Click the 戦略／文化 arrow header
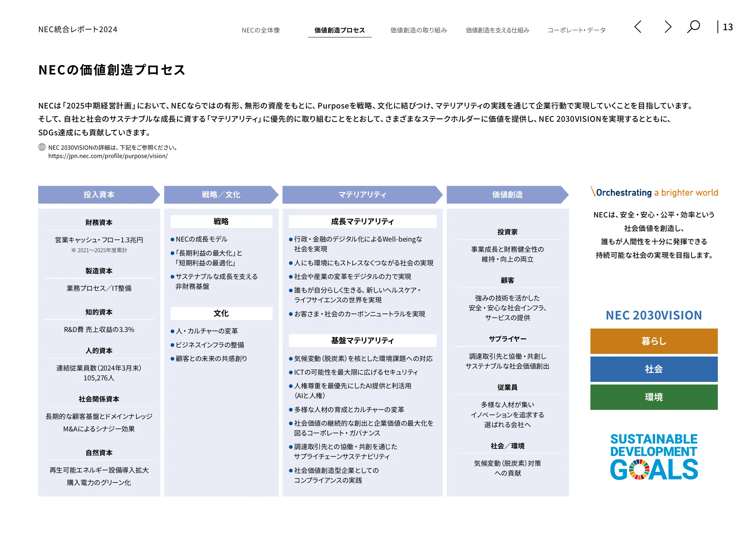Screen dimensions: 756x535 pyautogui.click(x=221, y=195)
